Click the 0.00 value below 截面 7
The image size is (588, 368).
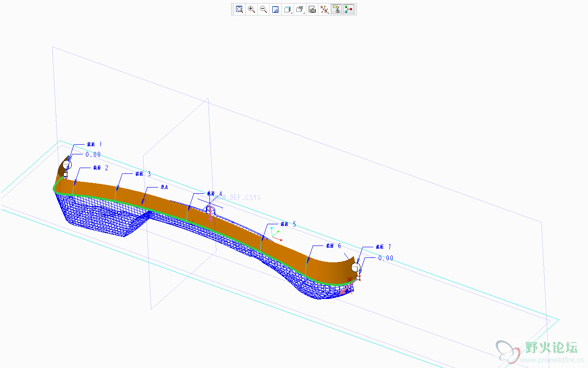385,258
